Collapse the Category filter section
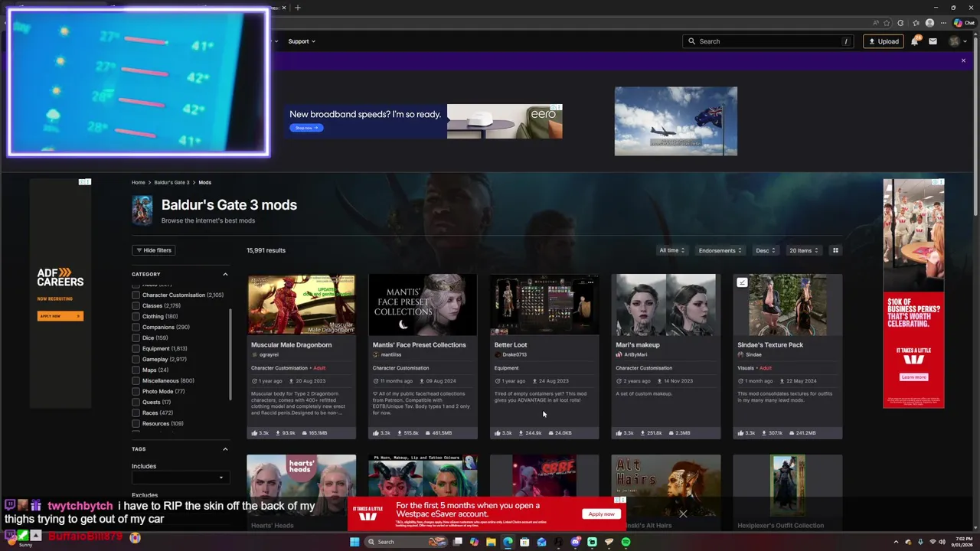Viewport: 980px width, 551px height. [x=225, y=274]
